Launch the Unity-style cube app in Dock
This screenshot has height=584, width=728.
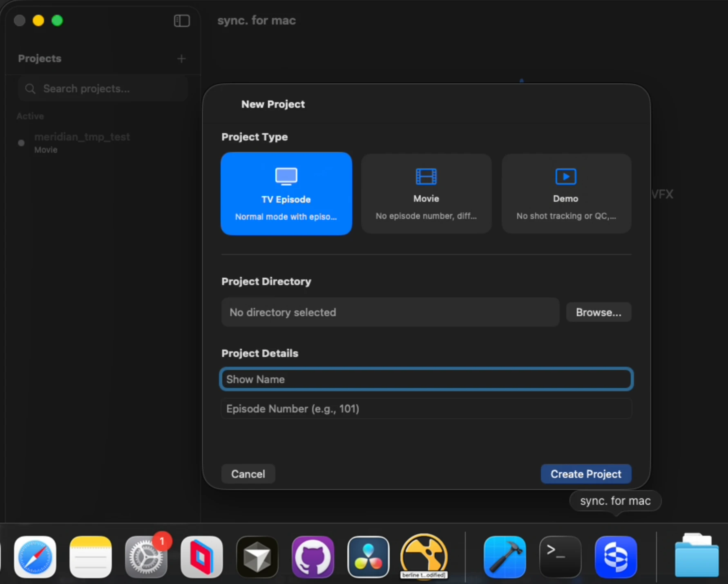[257, 557]
